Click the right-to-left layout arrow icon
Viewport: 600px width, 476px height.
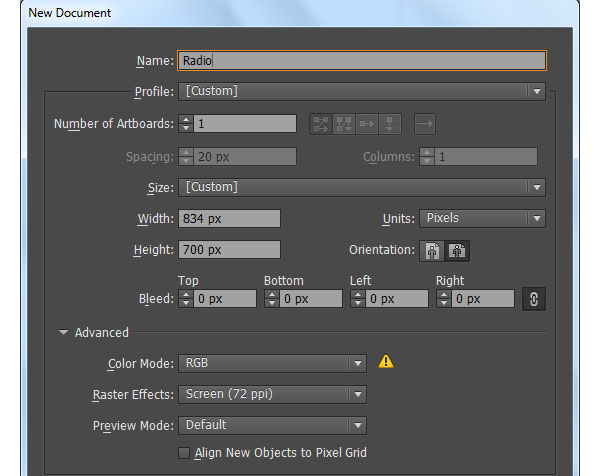point(425,124)
